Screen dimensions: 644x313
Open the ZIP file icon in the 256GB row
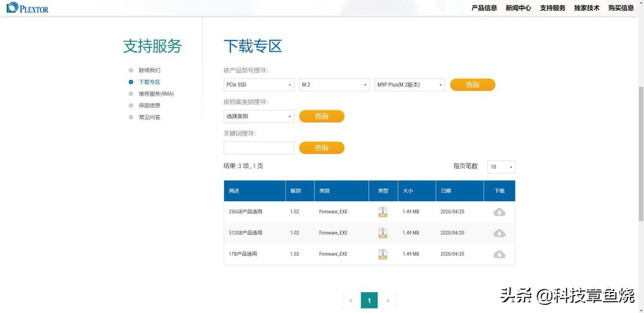(383, 211)
